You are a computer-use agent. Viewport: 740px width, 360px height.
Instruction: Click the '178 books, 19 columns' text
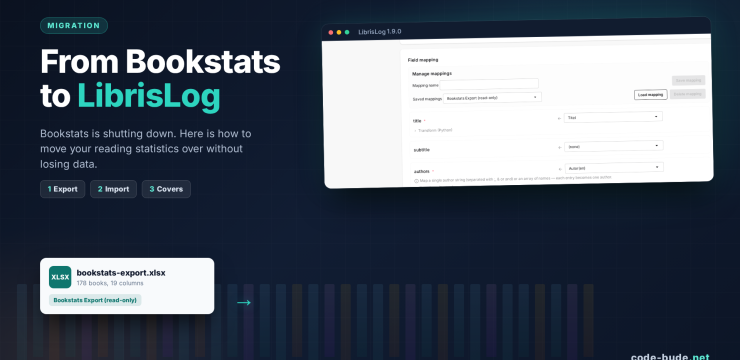coord(110,283)
